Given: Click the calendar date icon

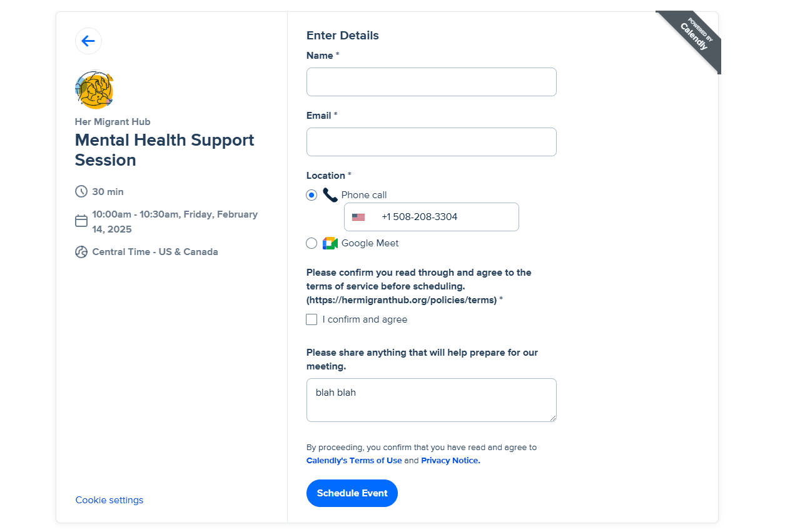Looking at the screenshot, I should (81, 221).
